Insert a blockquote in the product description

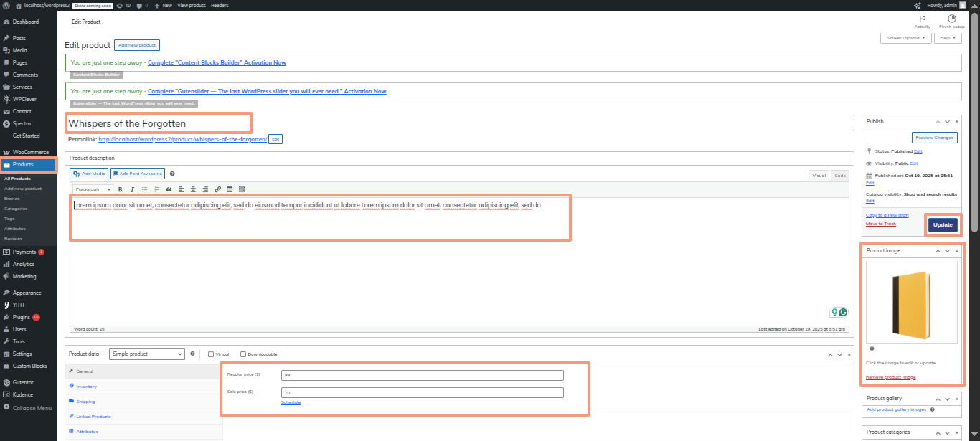[169, 189]
